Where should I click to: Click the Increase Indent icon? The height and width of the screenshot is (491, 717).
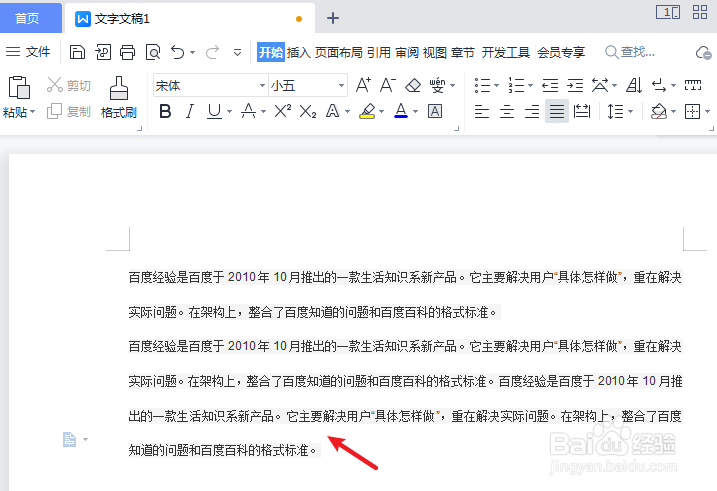[x=575, y=85]
